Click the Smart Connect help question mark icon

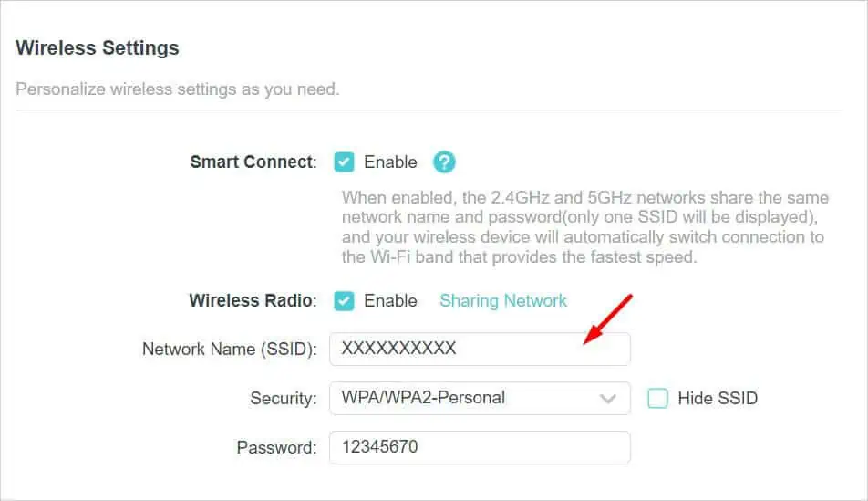[x=444, y=162]
